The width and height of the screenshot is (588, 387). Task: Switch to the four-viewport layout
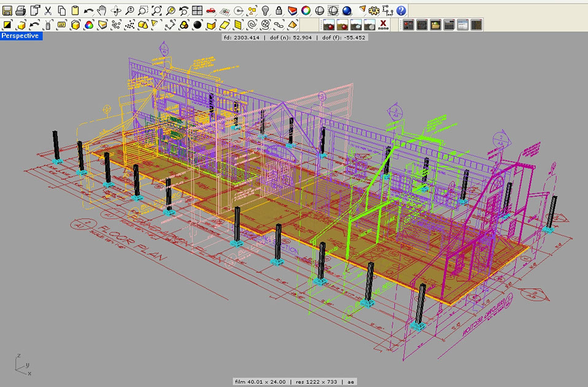point(197,10)
